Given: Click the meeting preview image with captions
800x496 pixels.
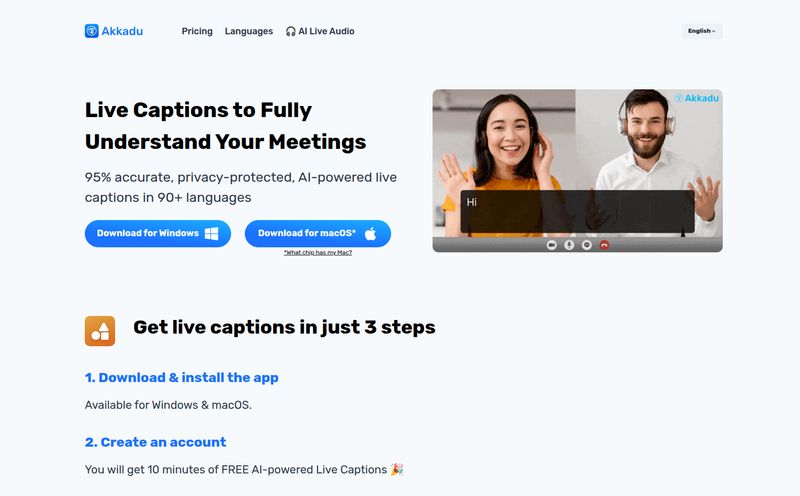Looking at the screenshot, I should (x=578, y=171).
